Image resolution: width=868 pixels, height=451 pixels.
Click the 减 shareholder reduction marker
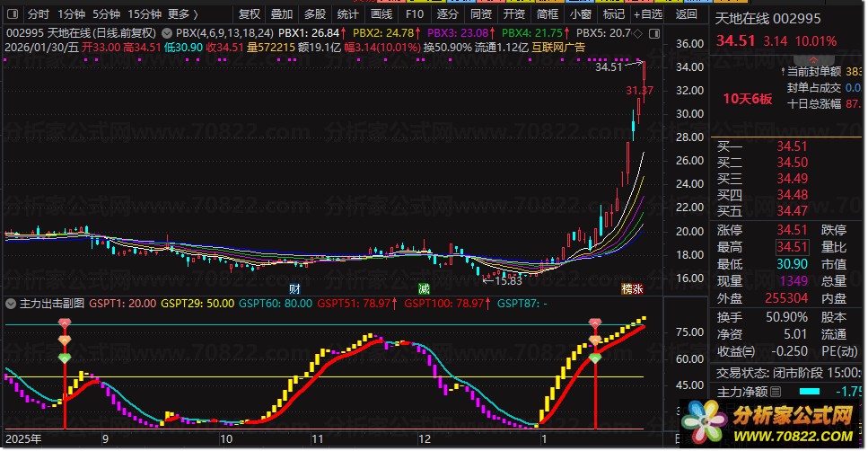point(424,288)
